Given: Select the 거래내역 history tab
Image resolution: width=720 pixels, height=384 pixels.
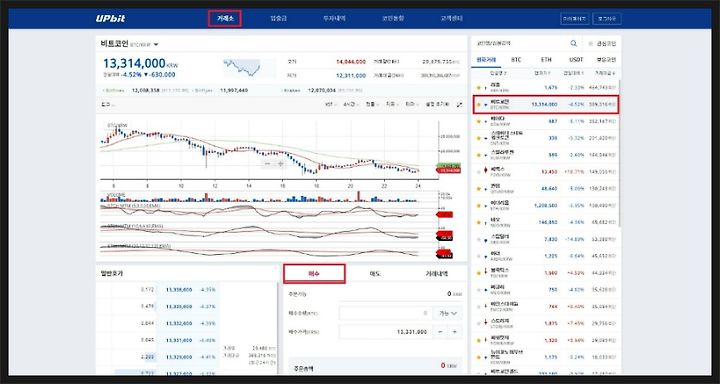Looking at the screenshot, I should click(436, 274).
